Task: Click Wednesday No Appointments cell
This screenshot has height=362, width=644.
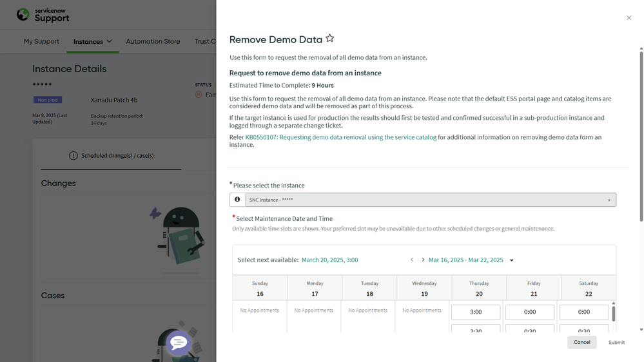Action: [422, 310]
